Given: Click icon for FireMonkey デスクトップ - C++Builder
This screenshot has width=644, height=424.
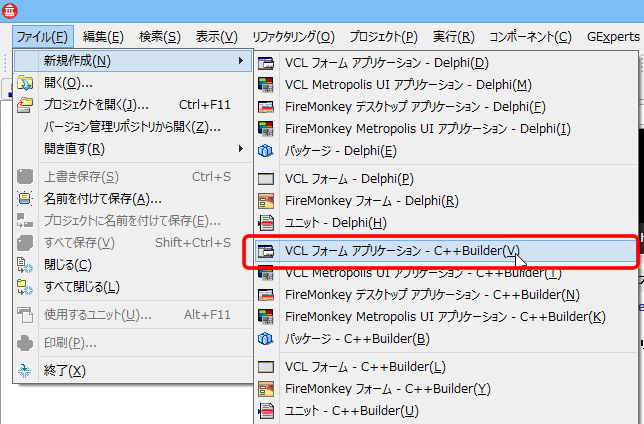Looking at the screenshot, I should click(266, 295).
